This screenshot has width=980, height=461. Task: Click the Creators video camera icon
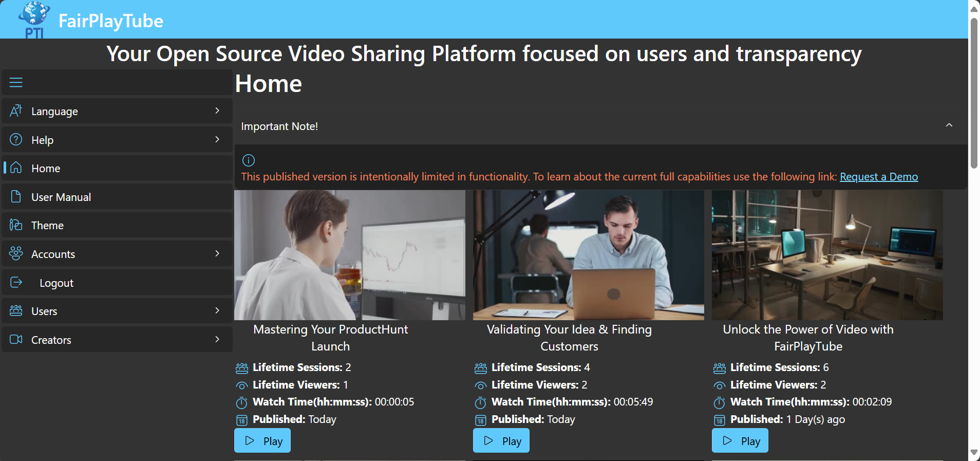16,339
